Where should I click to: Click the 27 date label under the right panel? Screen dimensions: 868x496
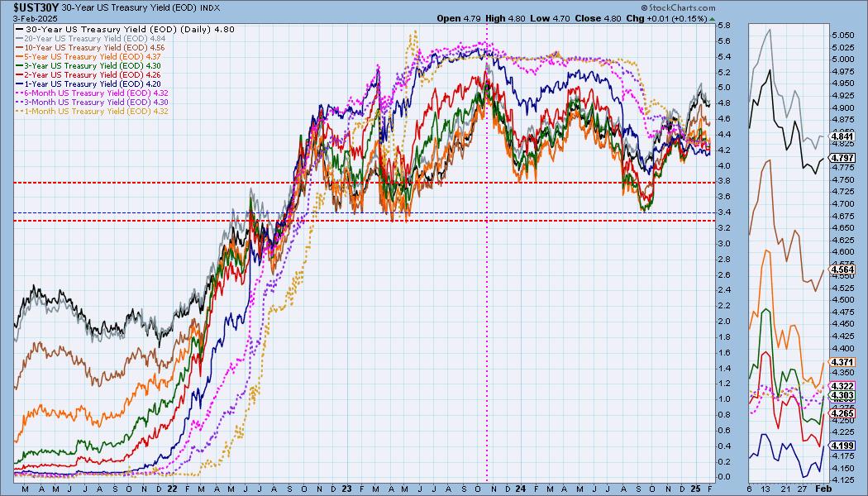[803, 489]
